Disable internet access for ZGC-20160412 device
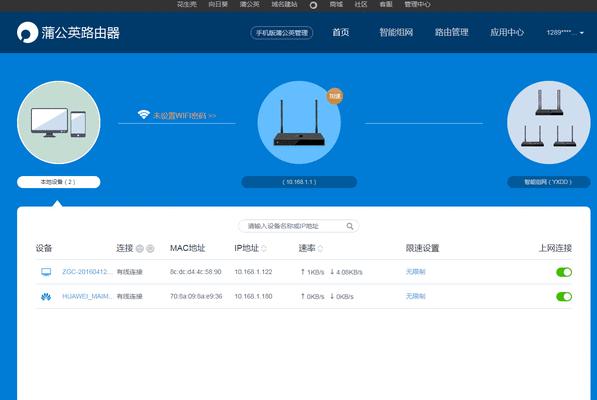 coord(564,272)
